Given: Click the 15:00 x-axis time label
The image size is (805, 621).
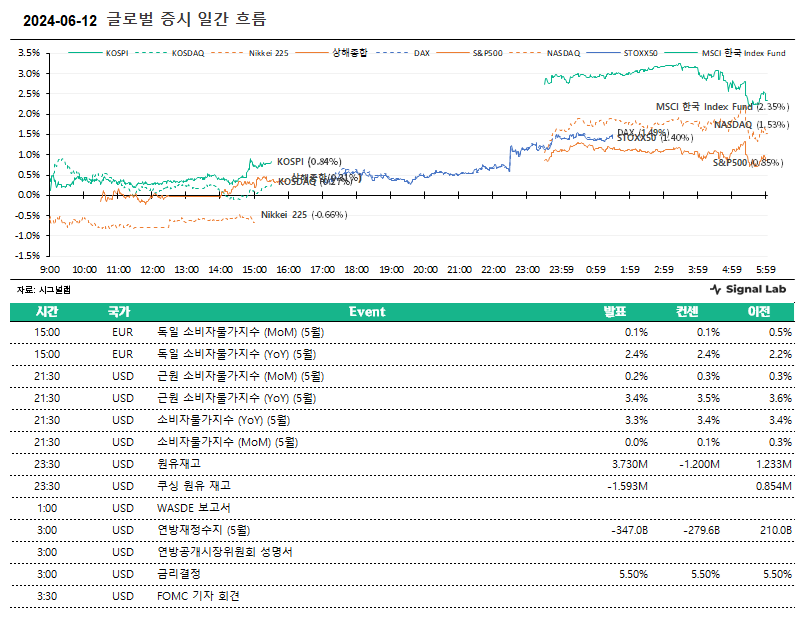Looking at the screenshot, I should pyautogui.click(x=255, y=270).
